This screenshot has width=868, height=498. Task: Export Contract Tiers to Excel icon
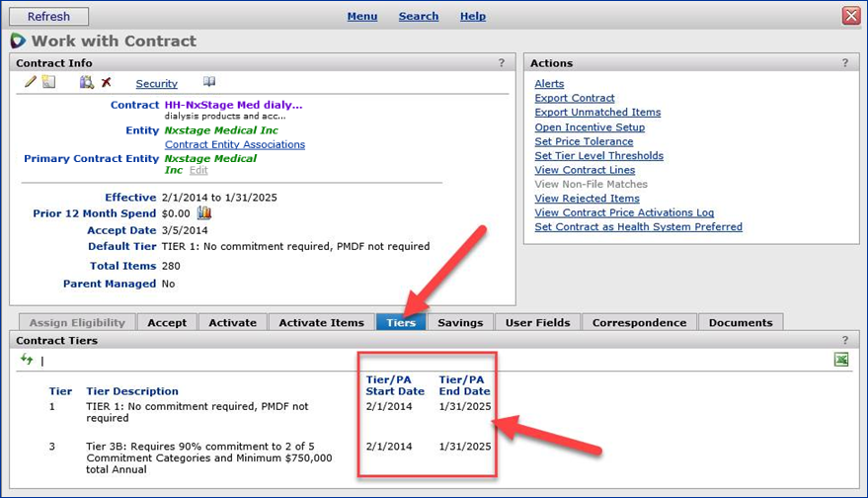pos(841,360)
